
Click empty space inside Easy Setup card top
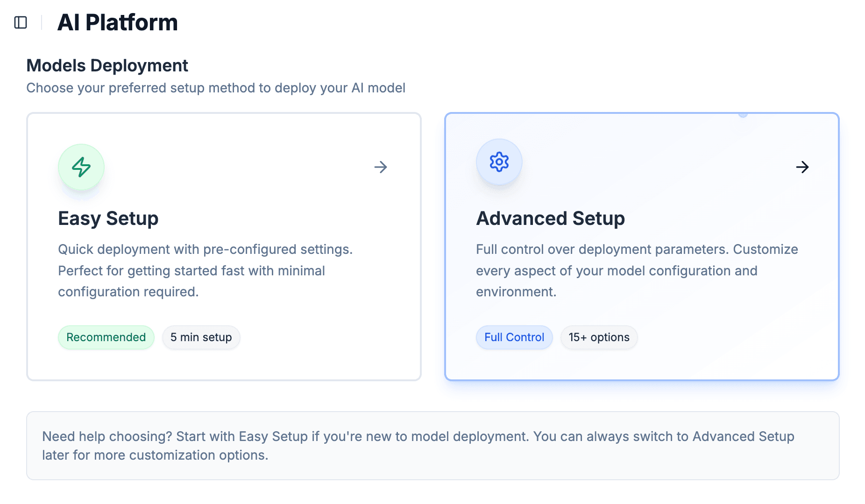coord(234,140)
